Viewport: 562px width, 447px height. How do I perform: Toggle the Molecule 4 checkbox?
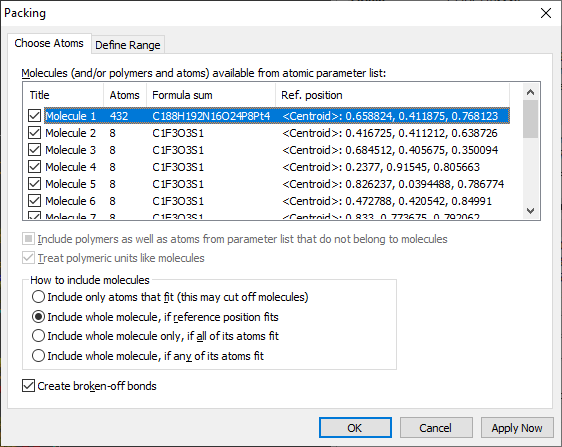pyautogui.click(x=34, y=167)
